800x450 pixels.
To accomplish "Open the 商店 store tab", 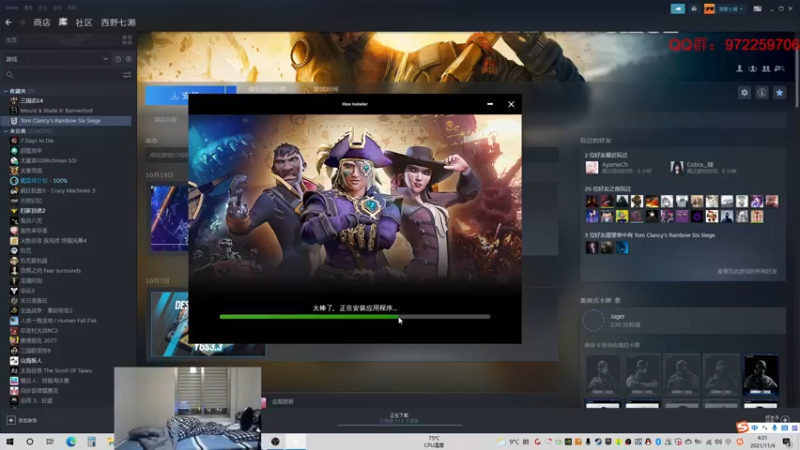I will 42,22.
